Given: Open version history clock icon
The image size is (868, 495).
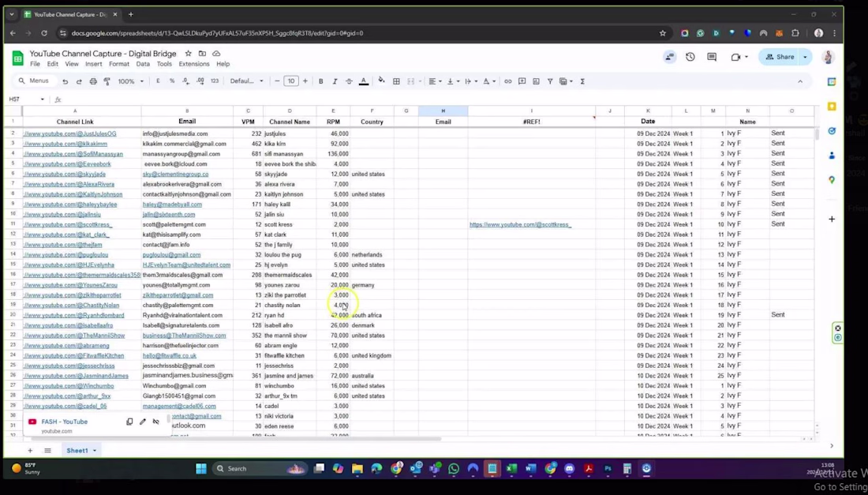Looking at the screenshot, I should pos(690,57).
